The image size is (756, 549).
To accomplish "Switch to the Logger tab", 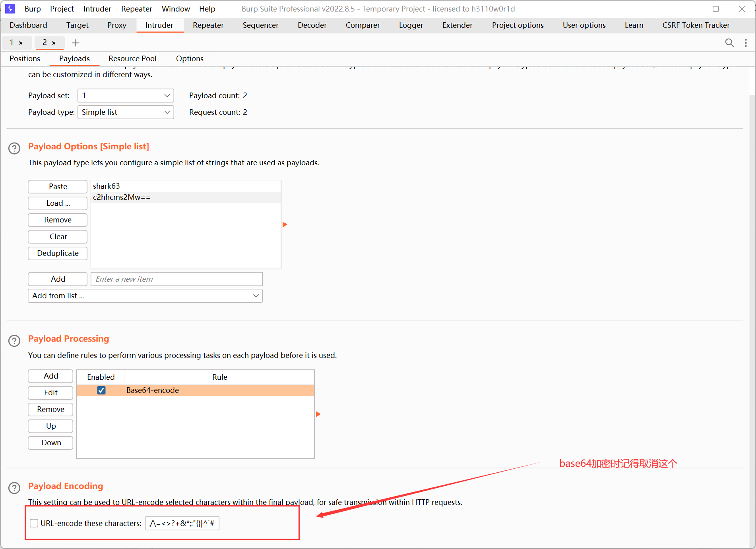I will pos(411,25).
